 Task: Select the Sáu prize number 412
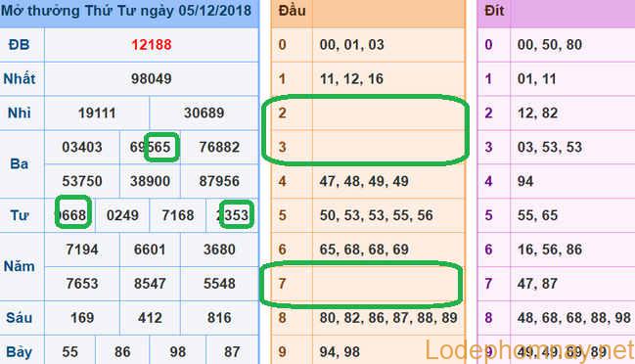click(150, 318)
